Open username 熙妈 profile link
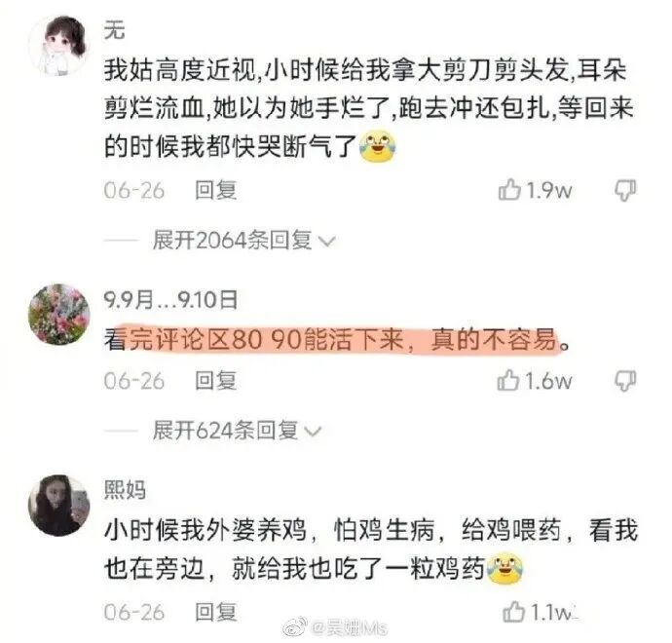 pyautogui.click(x=125, y=489)
